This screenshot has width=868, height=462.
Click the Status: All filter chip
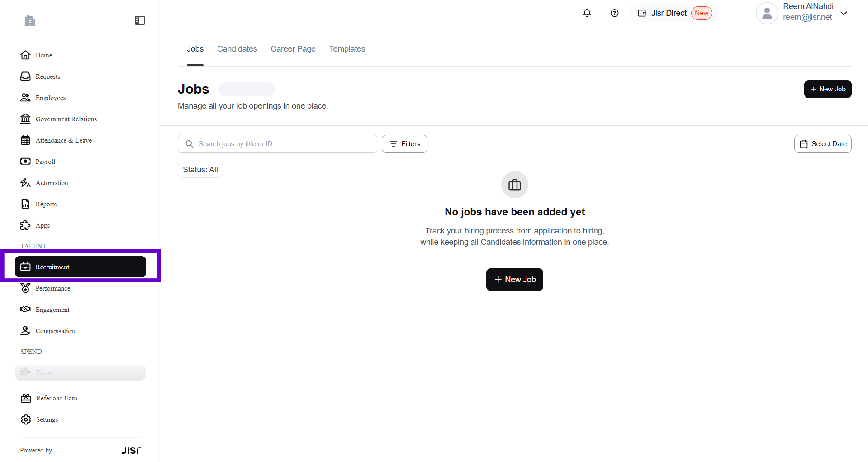[200, 170]
